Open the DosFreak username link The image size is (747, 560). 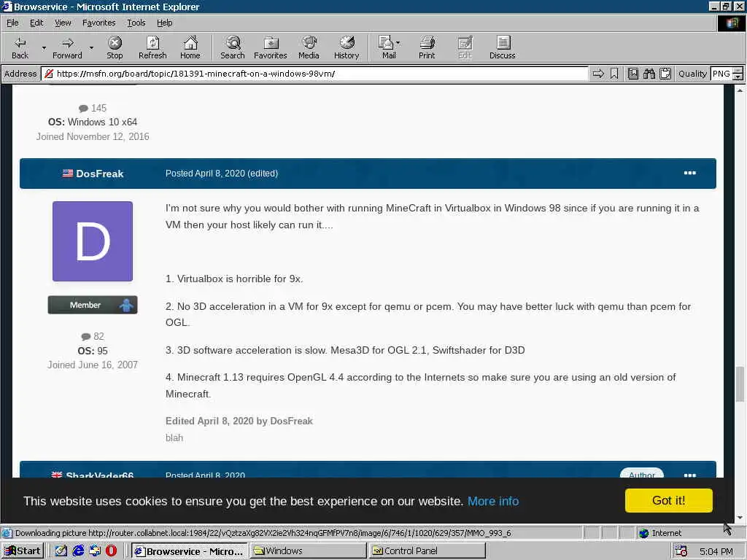coord(99,174)
